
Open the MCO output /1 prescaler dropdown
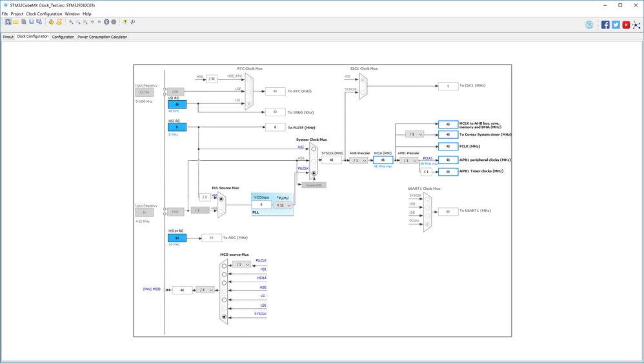point(205,290)
